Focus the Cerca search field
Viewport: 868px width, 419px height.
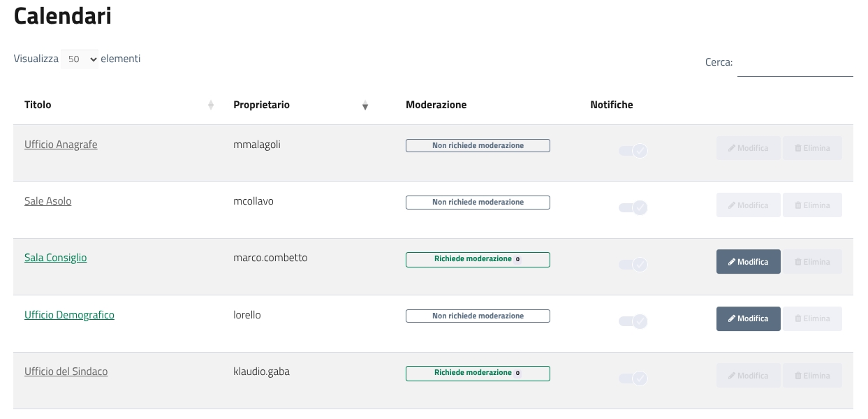pyautogui.click(x=795, y=64)
